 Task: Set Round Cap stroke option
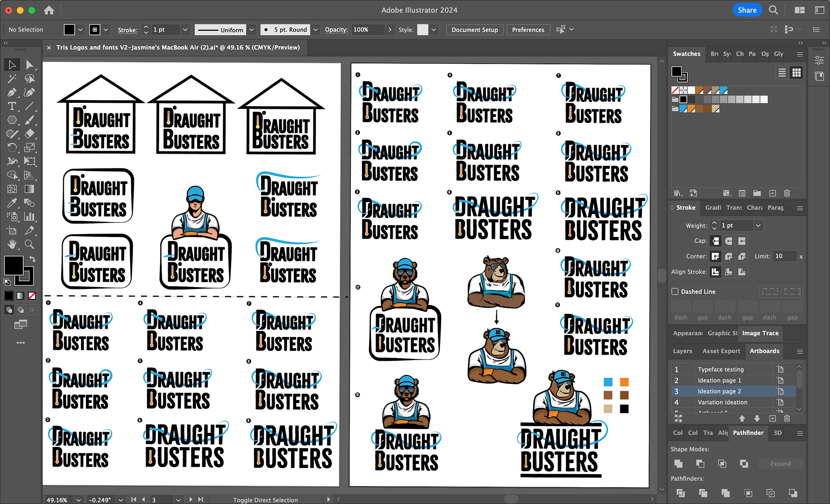point(729,241)
